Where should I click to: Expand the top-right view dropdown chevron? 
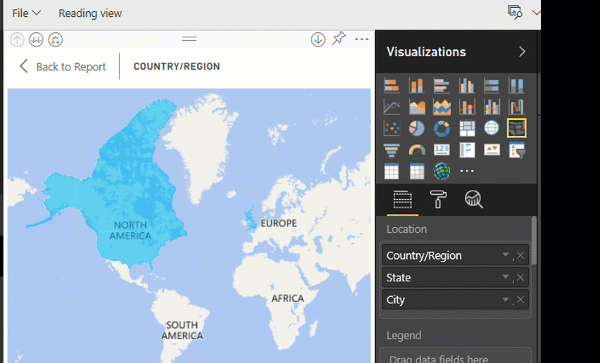(x=536, y=13)
